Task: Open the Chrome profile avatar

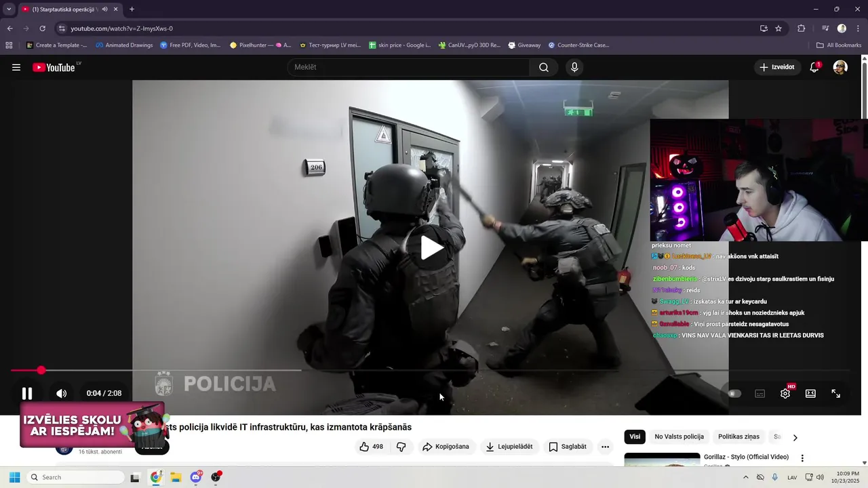Action: click(842, 28)
